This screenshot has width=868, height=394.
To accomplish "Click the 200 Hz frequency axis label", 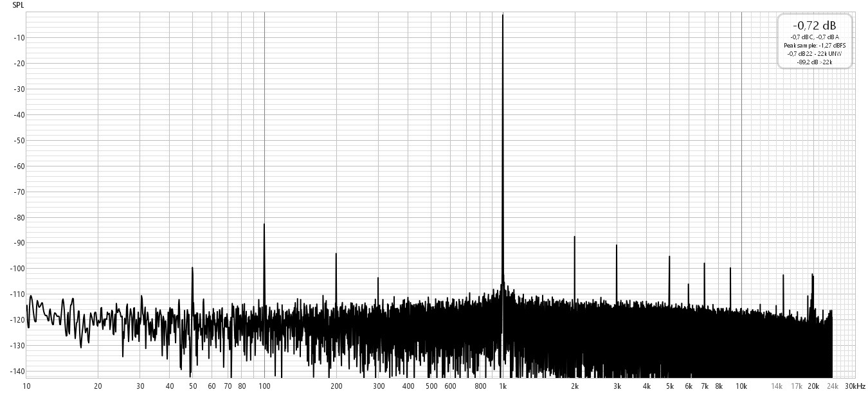I will pos(336,386).
